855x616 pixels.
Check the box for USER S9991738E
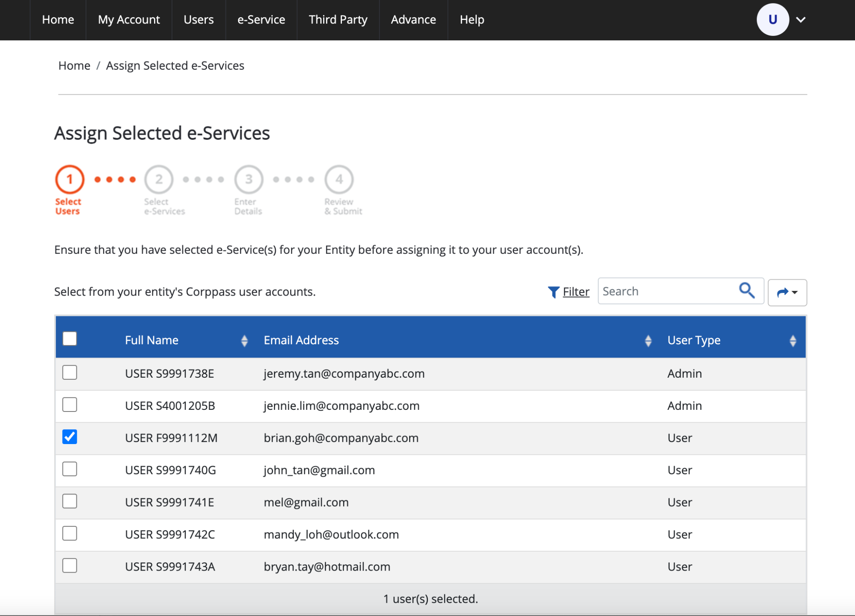tap(70, 372)
